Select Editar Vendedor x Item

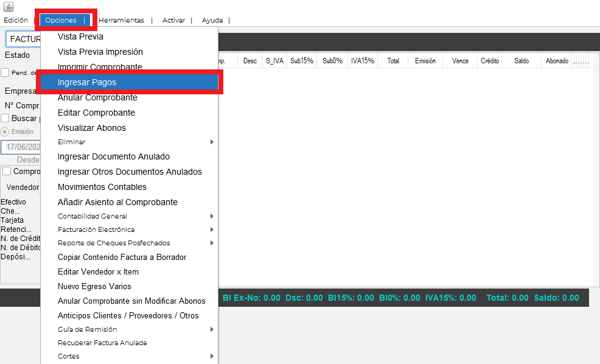coord(130,271)
